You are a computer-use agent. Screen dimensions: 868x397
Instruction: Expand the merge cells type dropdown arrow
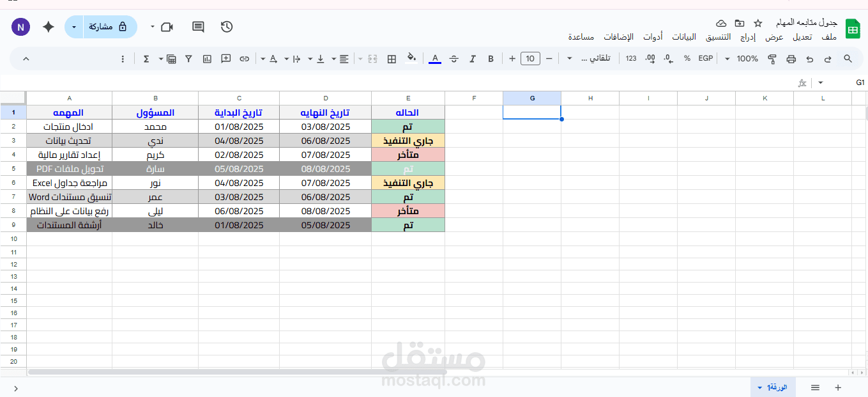coord(360,59)
